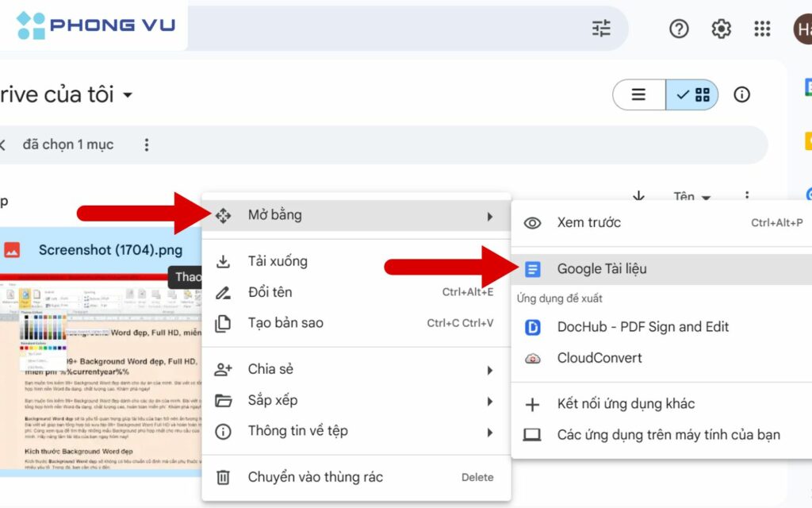The width and height of the screenshot is (812, 508).
Task: Open the Drive của tôi dropdown
Action: (127, 94)
